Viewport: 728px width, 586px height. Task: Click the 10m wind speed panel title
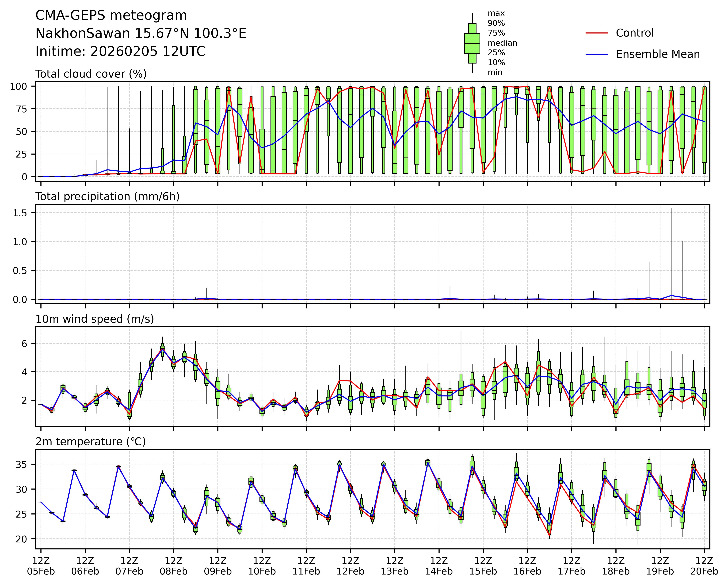coord(95,319)
